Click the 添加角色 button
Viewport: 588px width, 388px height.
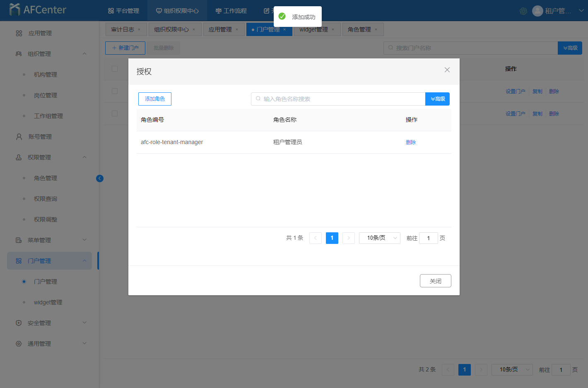pyautogui.click(x=155, y=99)
